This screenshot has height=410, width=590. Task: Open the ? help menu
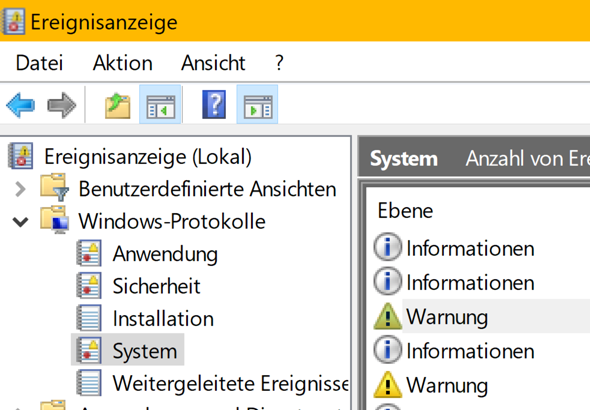click(279, 62)
